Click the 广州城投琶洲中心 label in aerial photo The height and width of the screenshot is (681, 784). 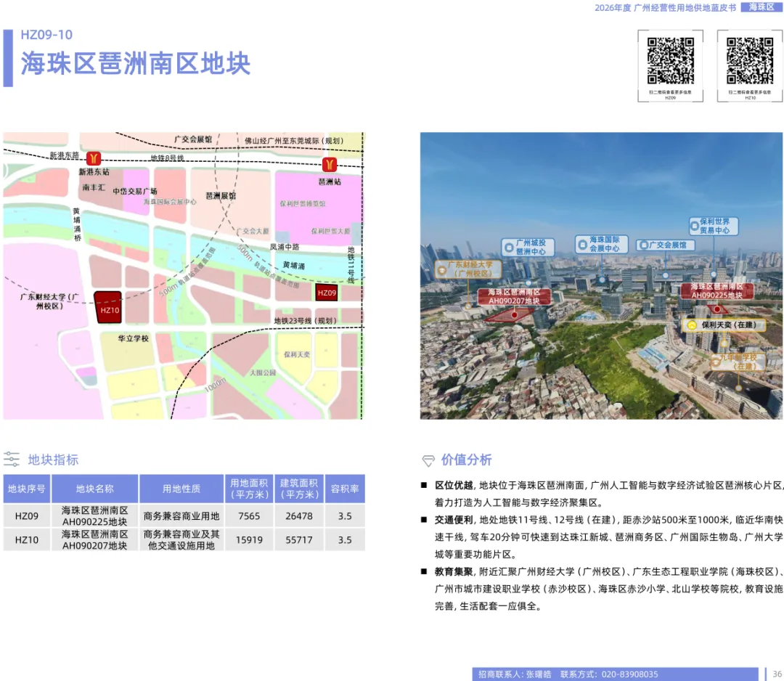pyautogui.click(x=528, y=247)
